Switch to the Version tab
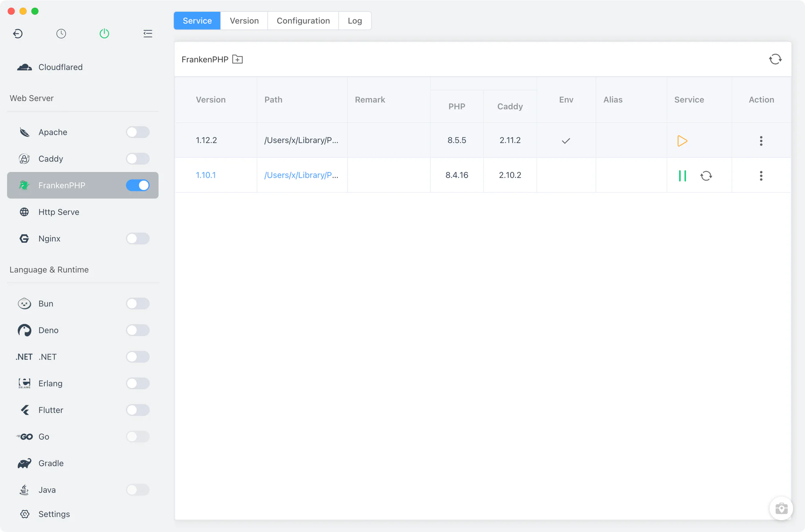 (244, 20)
